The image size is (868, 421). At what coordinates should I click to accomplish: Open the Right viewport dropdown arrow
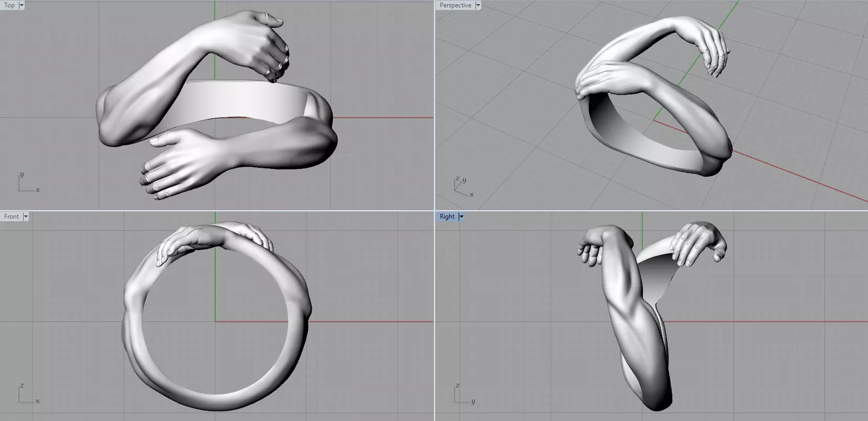(x=462, y=217)
